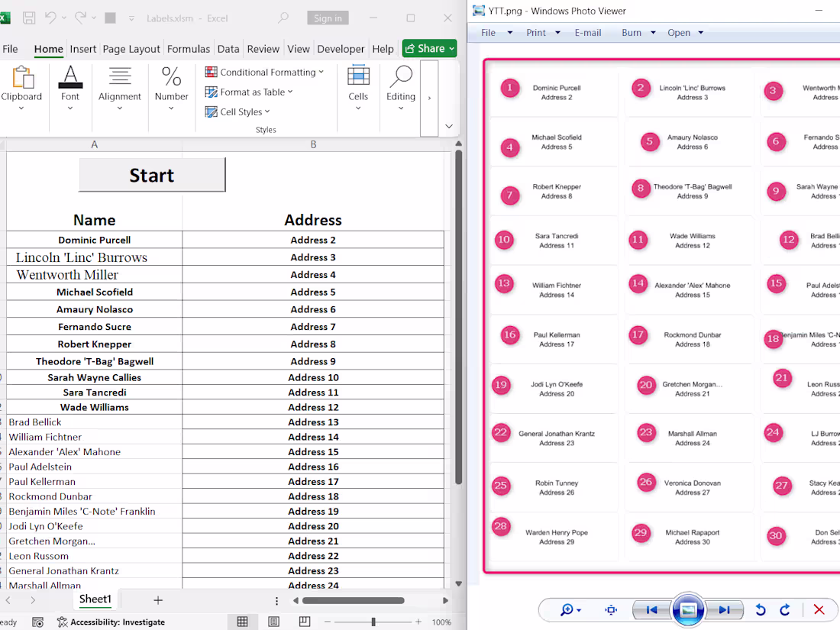Delete the current photo in Photo Viewer
Screen dimensions: 840x630
[x=819, y=609]
